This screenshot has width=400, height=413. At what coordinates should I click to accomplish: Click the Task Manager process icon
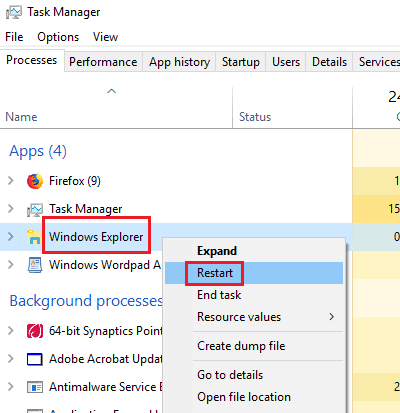pos(35,209)
